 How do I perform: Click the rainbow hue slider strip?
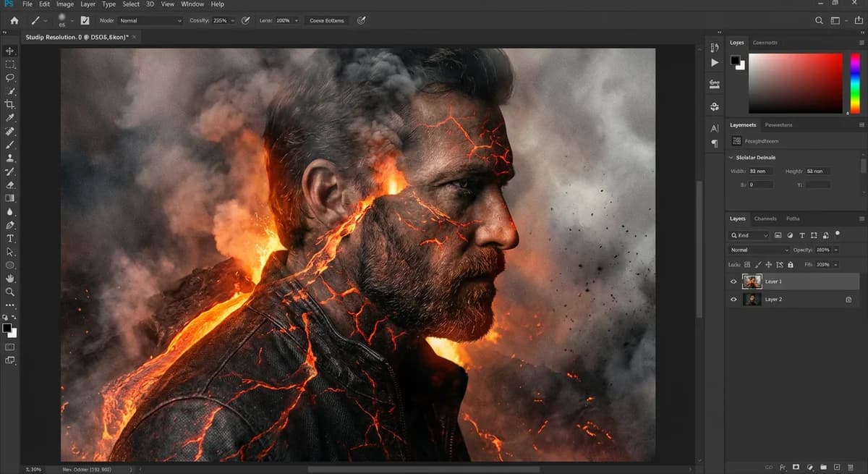[854, 83]
